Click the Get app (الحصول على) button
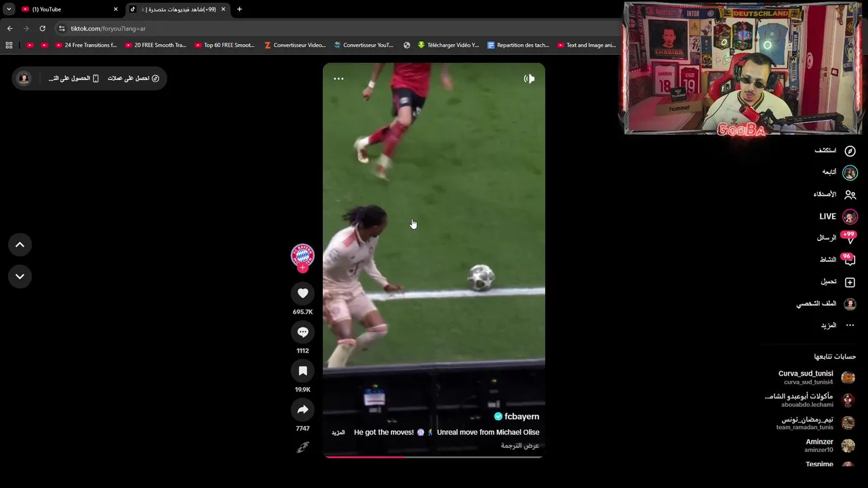 coord(73,79)
